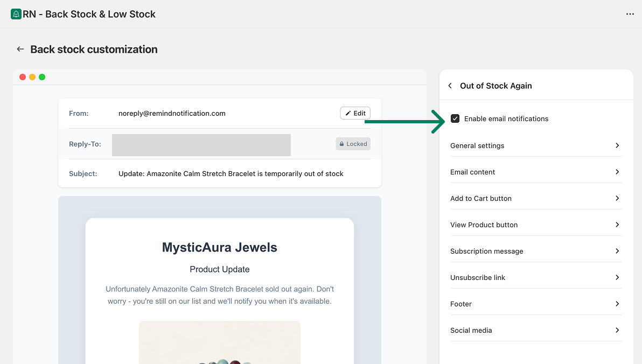Image resolution: width=642 pixels, height=364 pixels.
Task: Click the Edit button for From address
Action: (355, 113)
